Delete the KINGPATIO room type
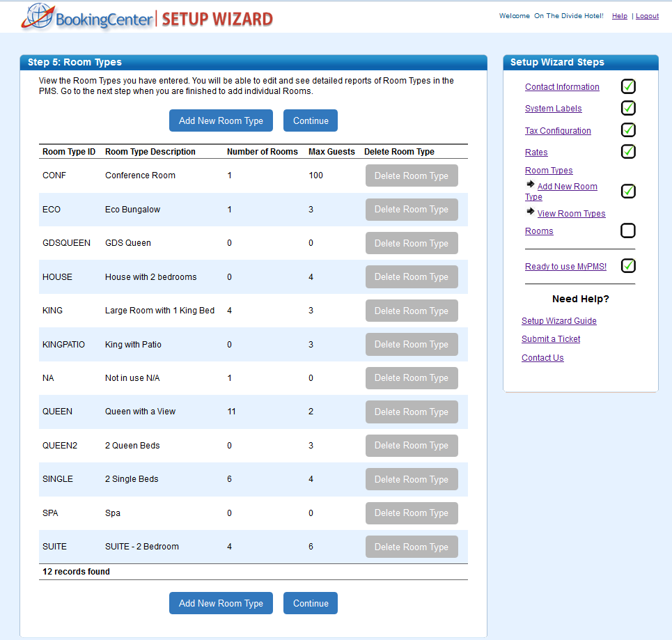Screen dimensions: 672x640 [412, 344]
